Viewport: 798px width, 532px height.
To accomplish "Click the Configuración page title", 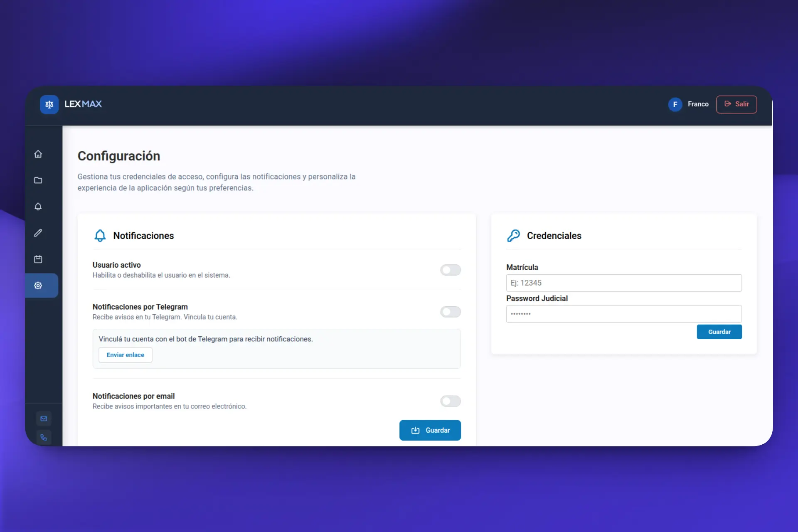I will point(119,156).
